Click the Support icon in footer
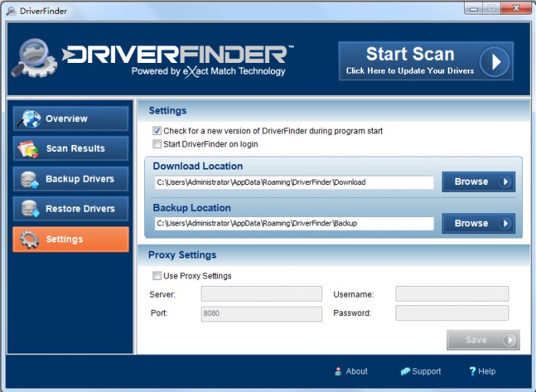 click(405, 371)
